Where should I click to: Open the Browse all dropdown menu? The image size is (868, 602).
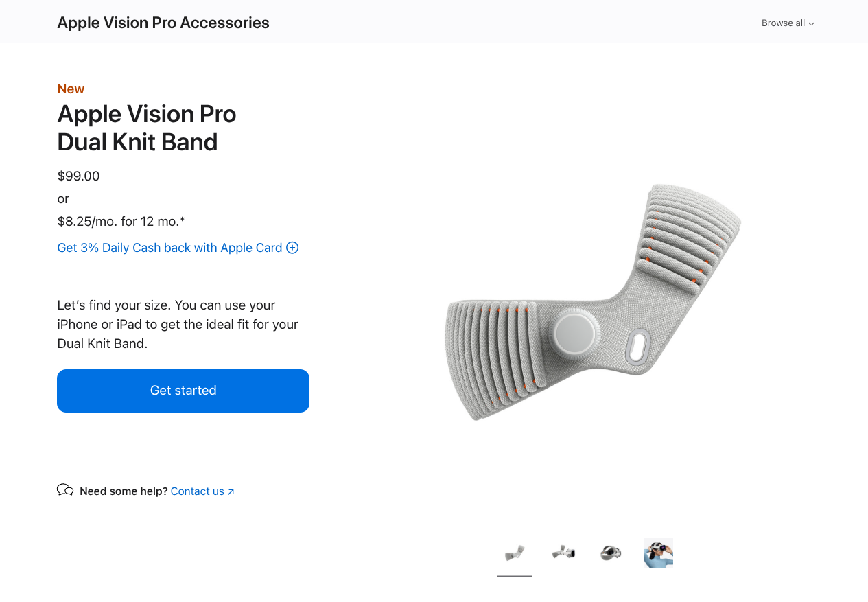coord(788,23)
